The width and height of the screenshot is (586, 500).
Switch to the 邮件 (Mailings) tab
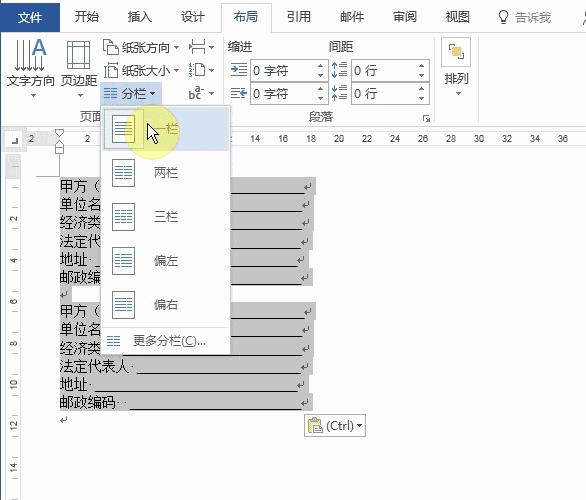click(x=352, y=17)
